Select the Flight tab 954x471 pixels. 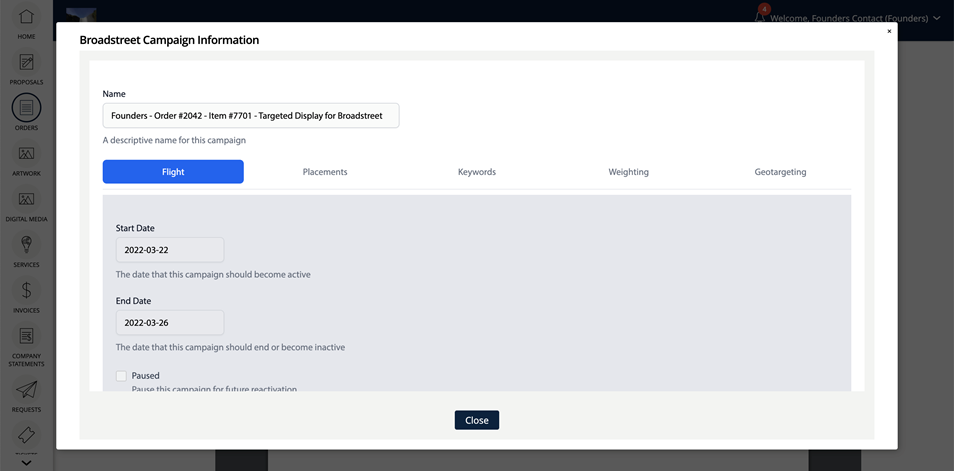173,172
